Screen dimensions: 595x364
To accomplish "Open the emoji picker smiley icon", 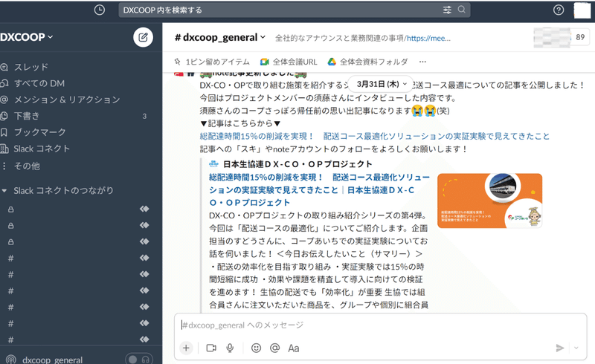I will point(256,348).
